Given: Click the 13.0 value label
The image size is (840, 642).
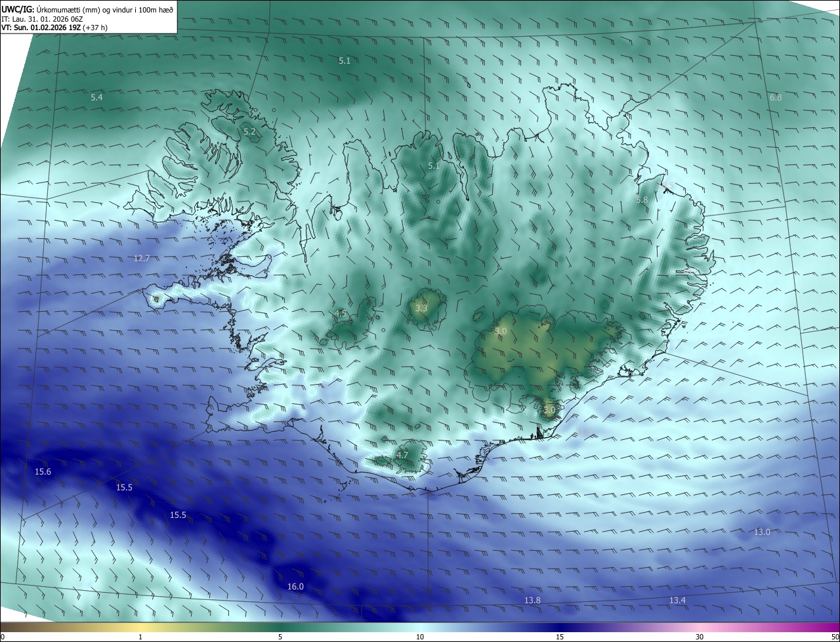Looking at the screenshot, I should tap(762, 532).
